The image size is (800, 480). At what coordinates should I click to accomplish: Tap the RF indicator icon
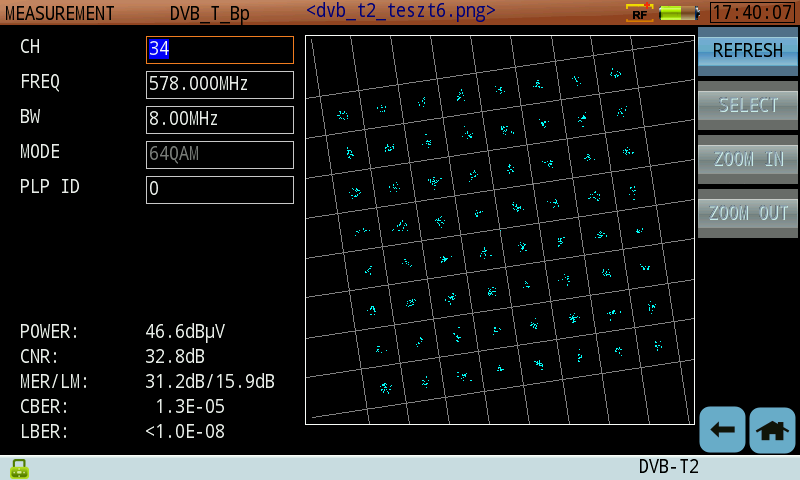pyautogui.click(x=639, y=13)
